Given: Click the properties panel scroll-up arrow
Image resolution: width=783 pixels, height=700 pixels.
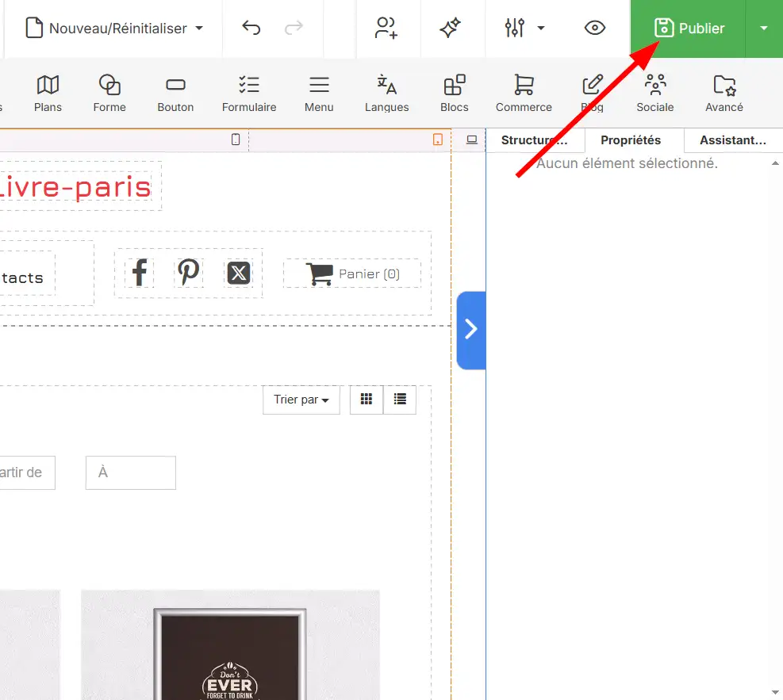Looking at the screenshot, I should pyautogui.click(x=775, y=163).
